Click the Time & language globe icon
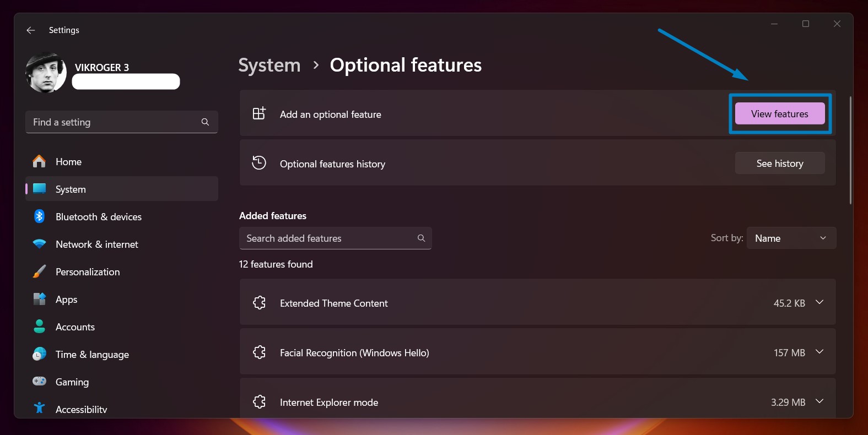Viewport: 868px width, 435px height. [x=40, y=354]
